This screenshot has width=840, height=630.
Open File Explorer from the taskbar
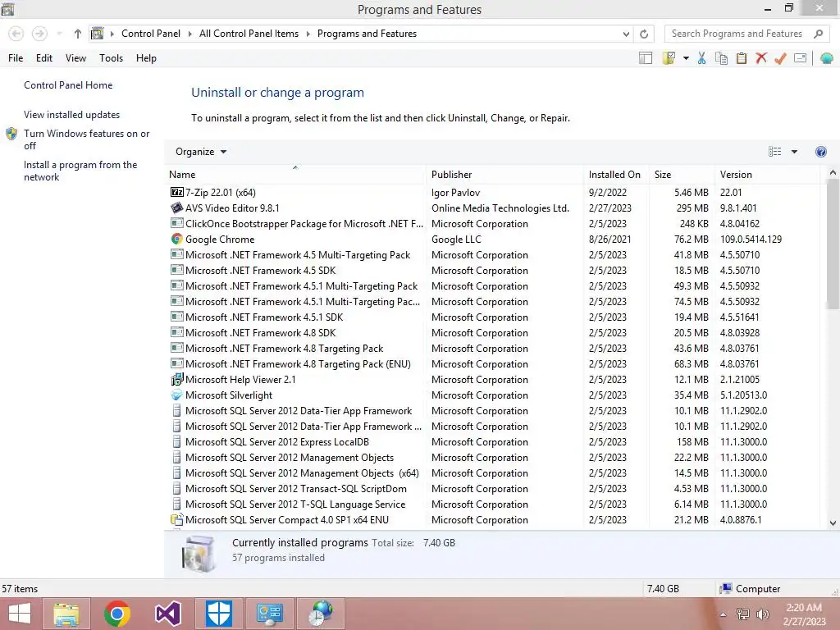pos(66,614)
